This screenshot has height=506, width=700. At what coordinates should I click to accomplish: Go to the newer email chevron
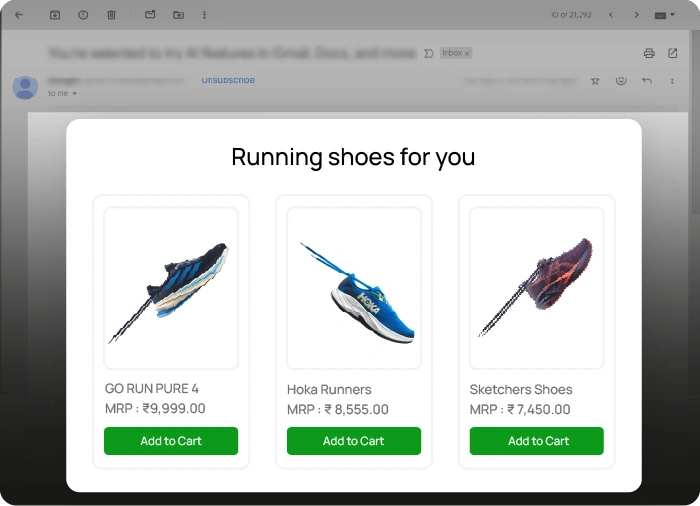611,15
